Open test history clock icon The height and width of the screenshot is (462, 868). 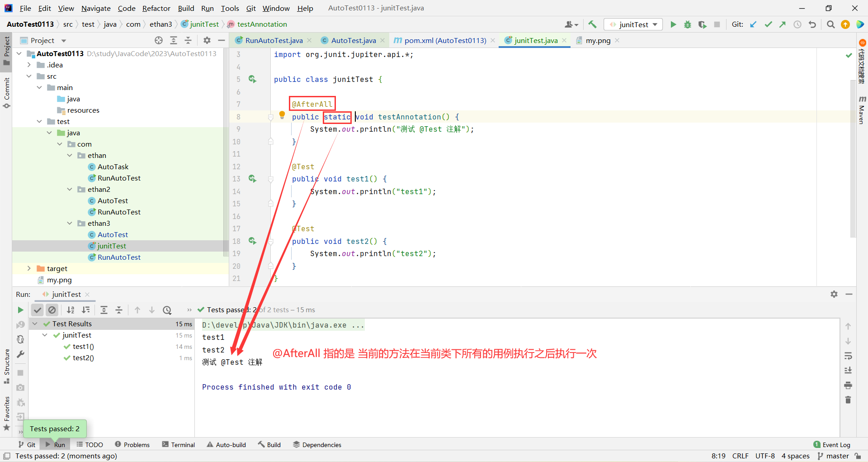167,310
